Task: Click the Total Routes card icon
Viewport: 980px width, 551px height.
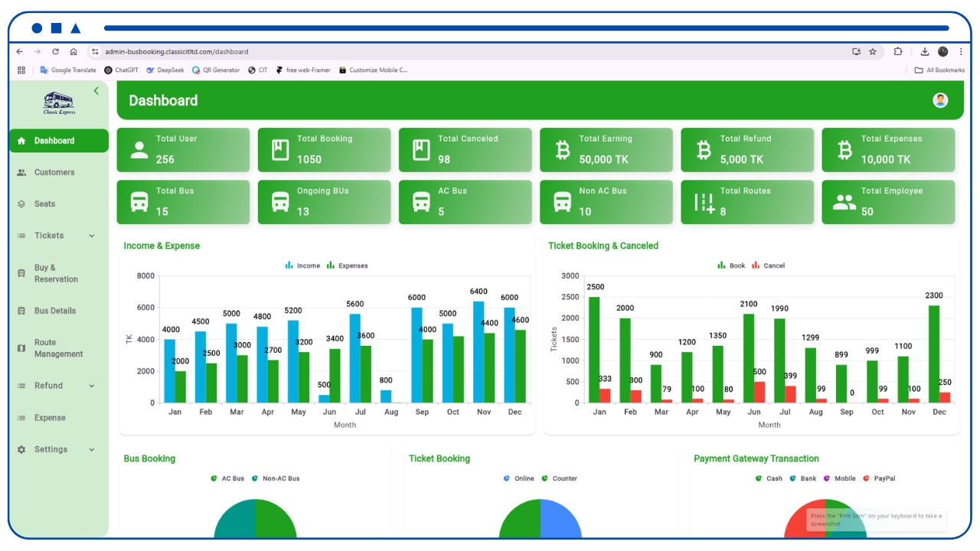Action: 704,202
